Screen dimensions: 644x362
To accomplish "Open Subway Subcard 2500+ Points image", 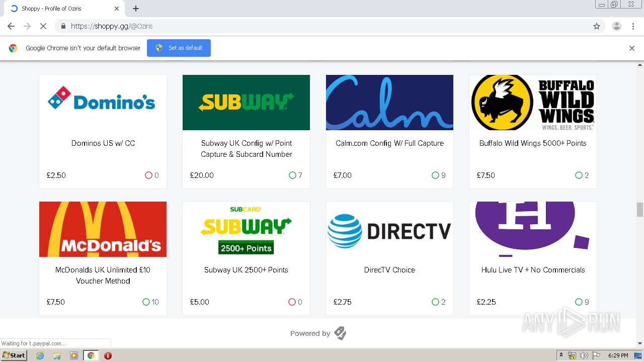I will (x=246, y=229).
